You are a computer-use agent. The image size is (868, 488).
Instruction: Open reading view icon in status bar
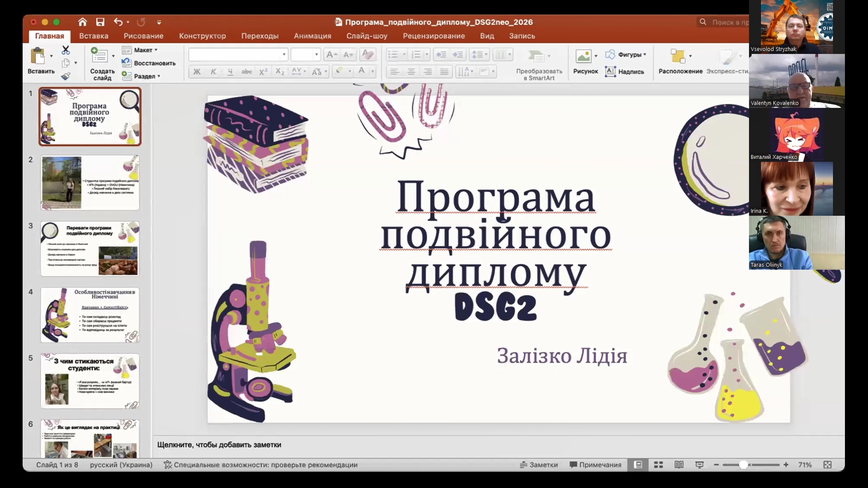click(x=679, y=465)
